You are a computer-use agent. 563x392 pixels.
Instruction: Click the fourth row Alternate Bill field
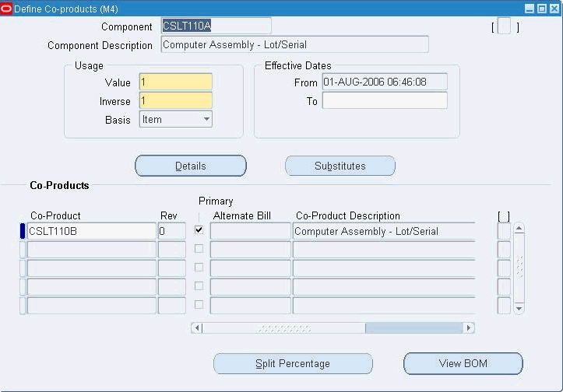click(x=250, y=287)
